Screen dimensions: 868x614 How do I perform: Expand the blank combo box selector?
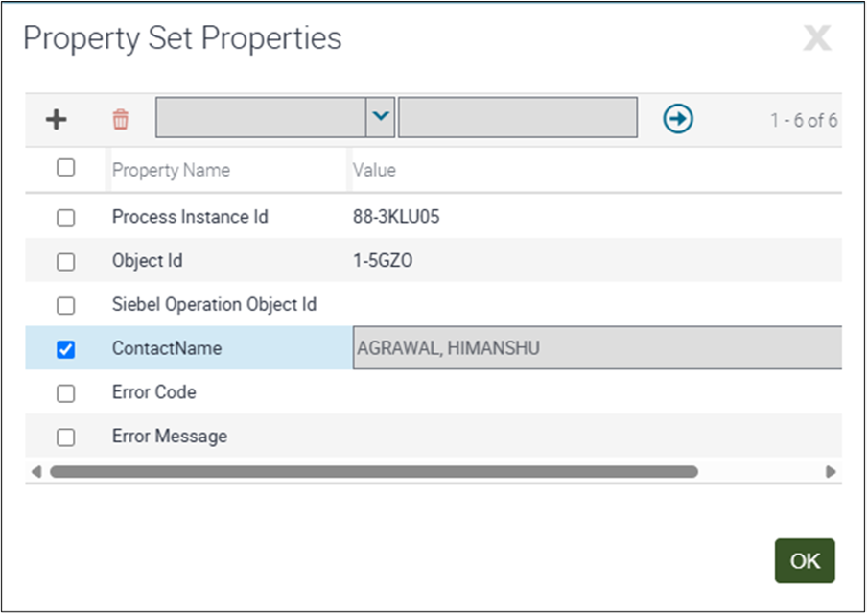(381, 116)
